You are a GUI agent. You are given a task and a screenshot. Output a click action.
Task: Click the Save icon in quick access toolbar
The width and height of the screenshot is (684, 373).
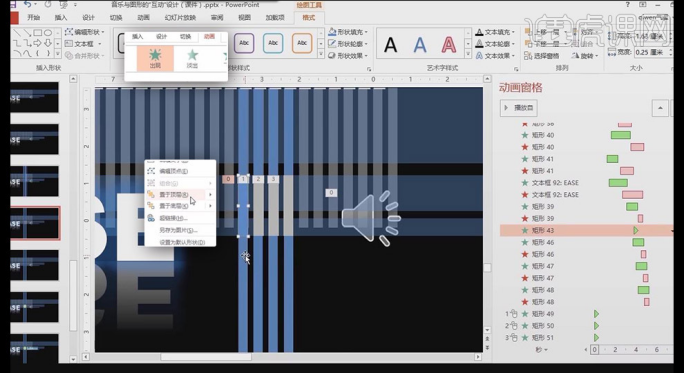(13, 4)
